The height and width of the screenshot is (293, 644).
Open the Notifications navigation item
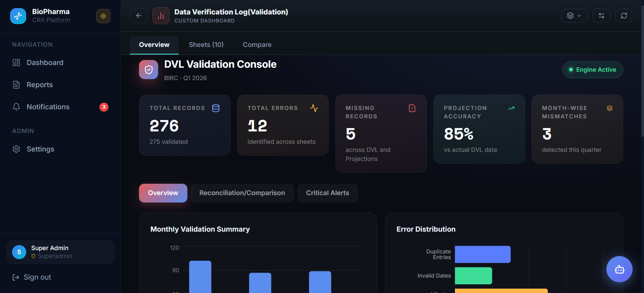tap(60, 107)
